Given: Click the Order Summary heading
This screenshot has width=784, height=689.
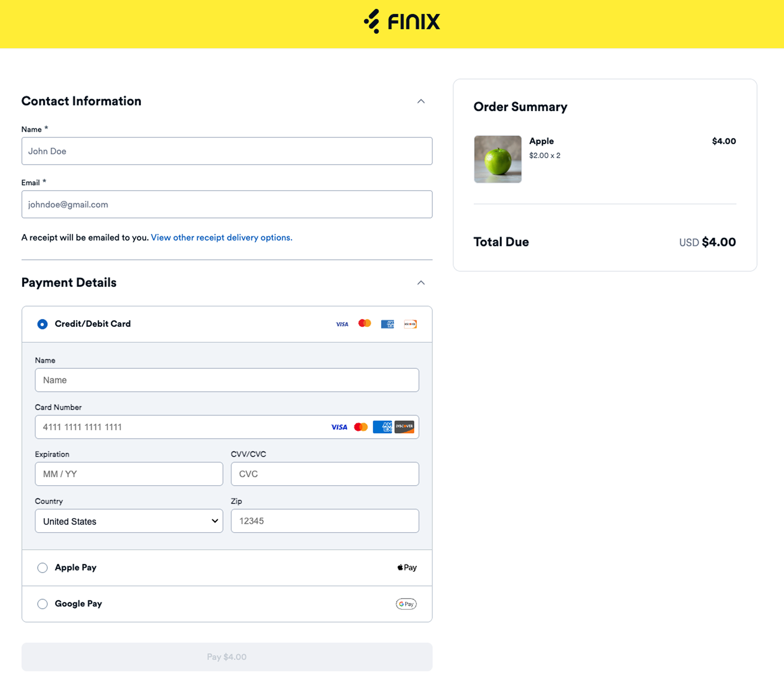Looking at the screenshot, I should tap(520, 107).
